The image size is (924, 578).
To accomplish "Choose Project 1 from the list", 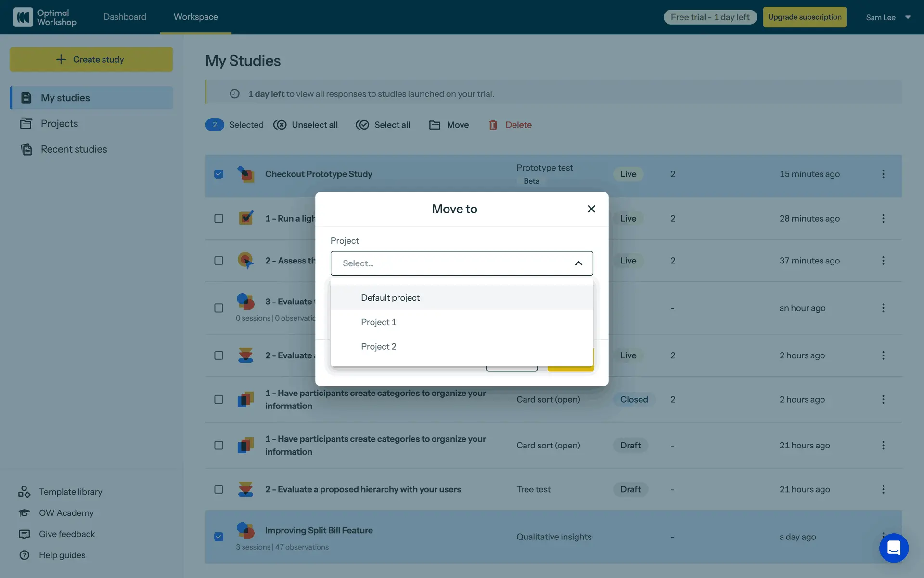I will [379, 322].
